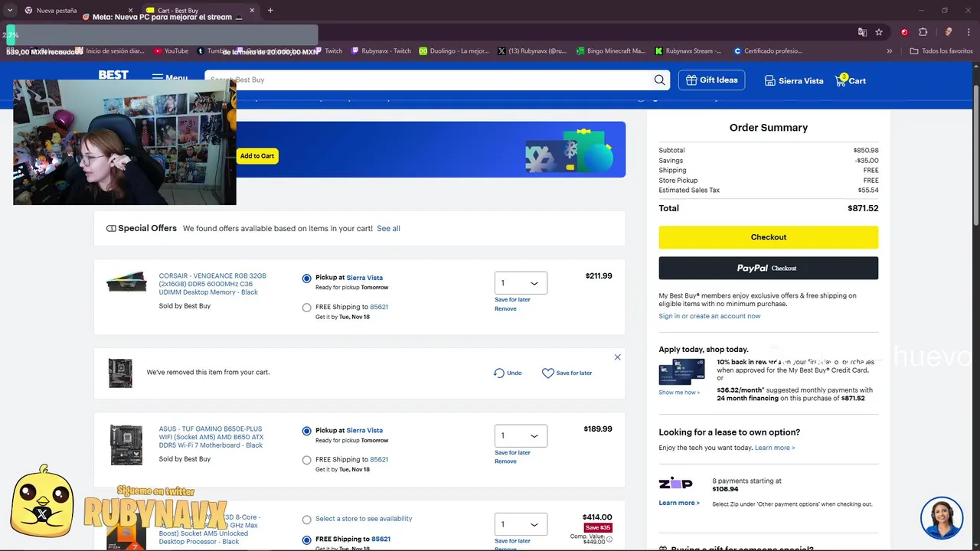Select FREE Shipping for Corsair memory
Screen dimensions: 980x551
(x=307, y=308)
